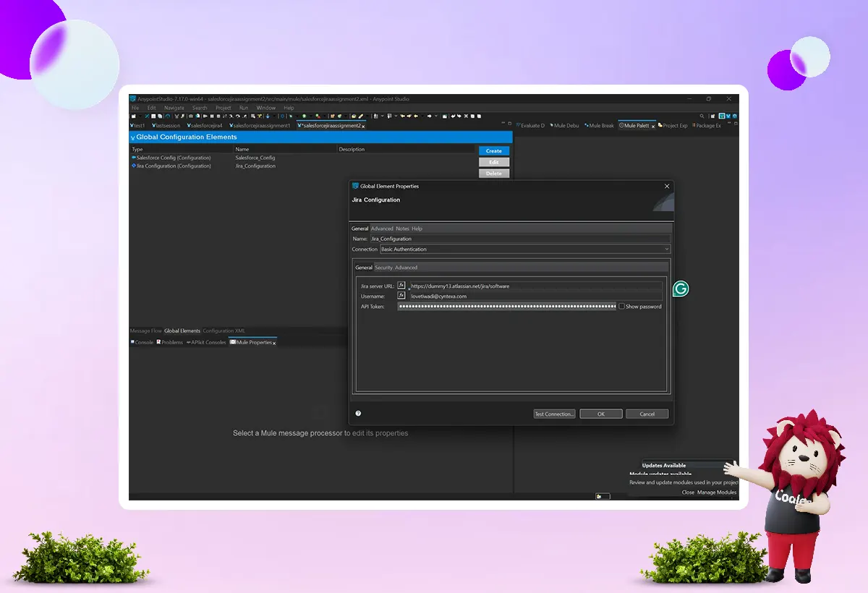This screenshot has width=868, height=593.
Task: Open the help question-mark icon in dialog
Action: (358, 414)
